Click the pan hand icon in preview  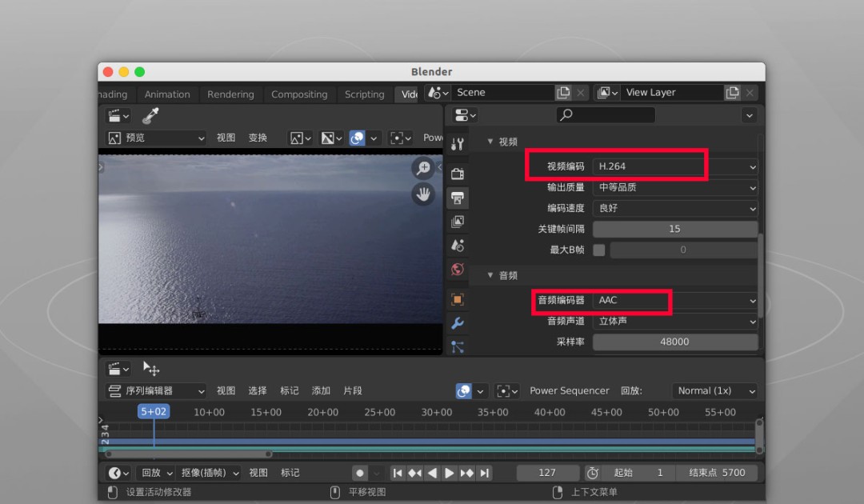point(423,194)
